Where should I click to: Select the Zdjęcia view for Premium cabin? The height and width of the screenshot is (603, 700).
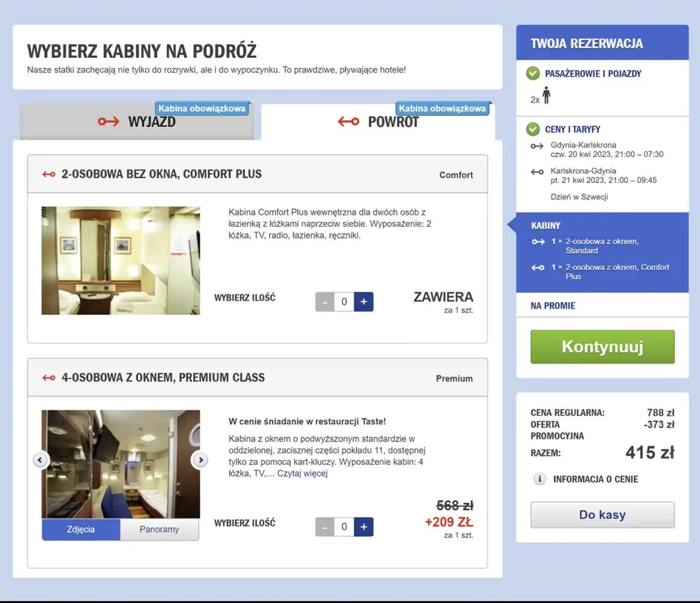point(80,529)
